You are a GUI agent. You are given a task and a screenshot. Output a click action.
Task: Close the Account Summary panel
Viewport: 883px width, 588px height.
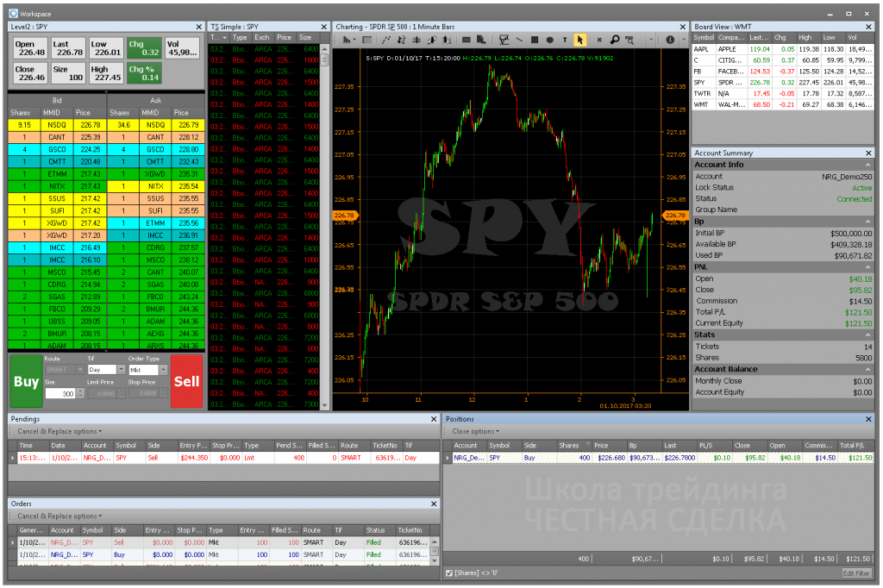(868, 153)
